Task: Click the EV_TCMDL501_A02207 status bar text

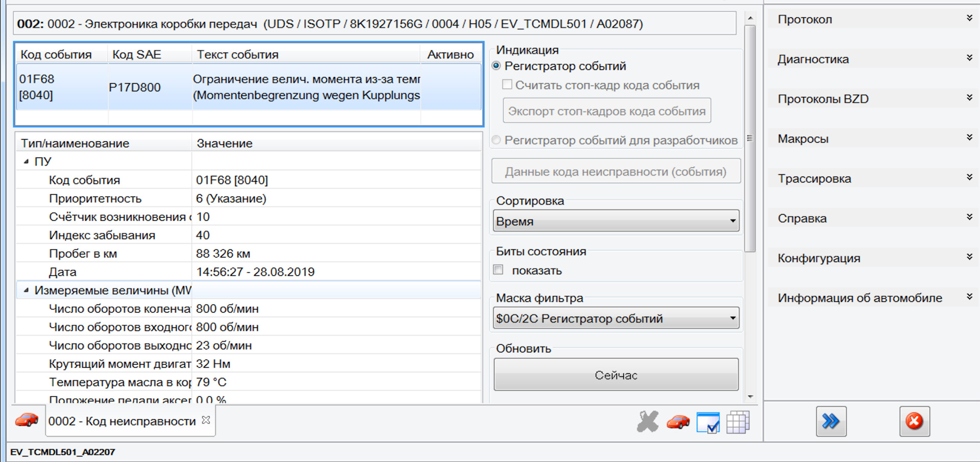Action: (63, 452)
